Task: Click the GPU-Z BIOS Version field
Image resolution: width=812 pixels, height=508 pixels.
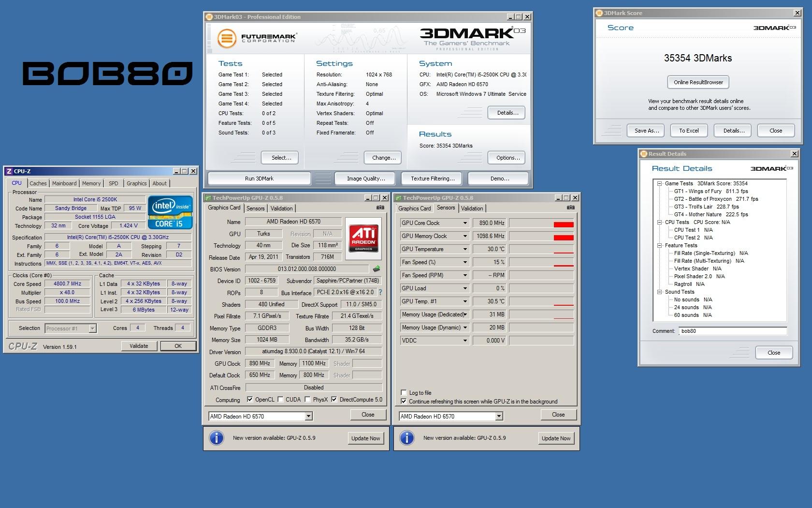Action: (307, 269)
